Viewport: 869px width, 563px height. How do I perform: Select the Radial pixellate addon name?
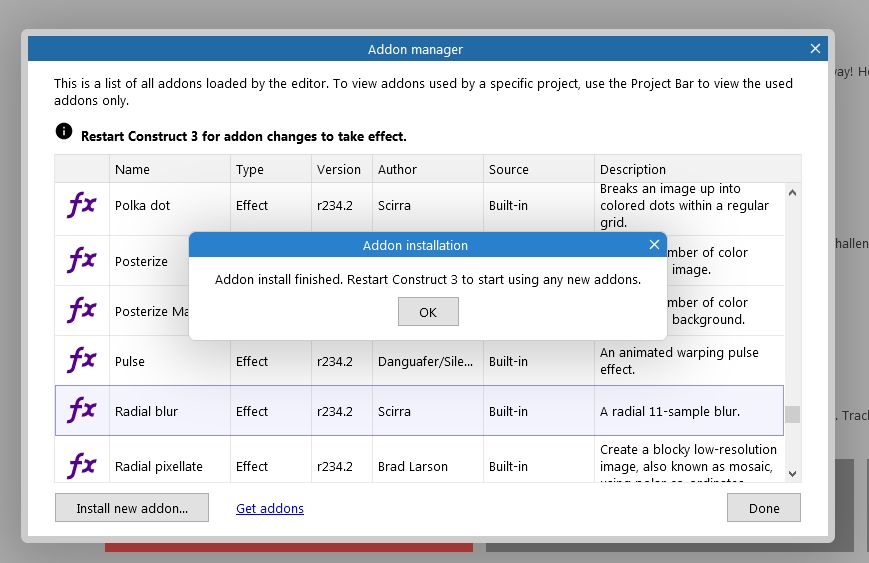tap(159, 467)
